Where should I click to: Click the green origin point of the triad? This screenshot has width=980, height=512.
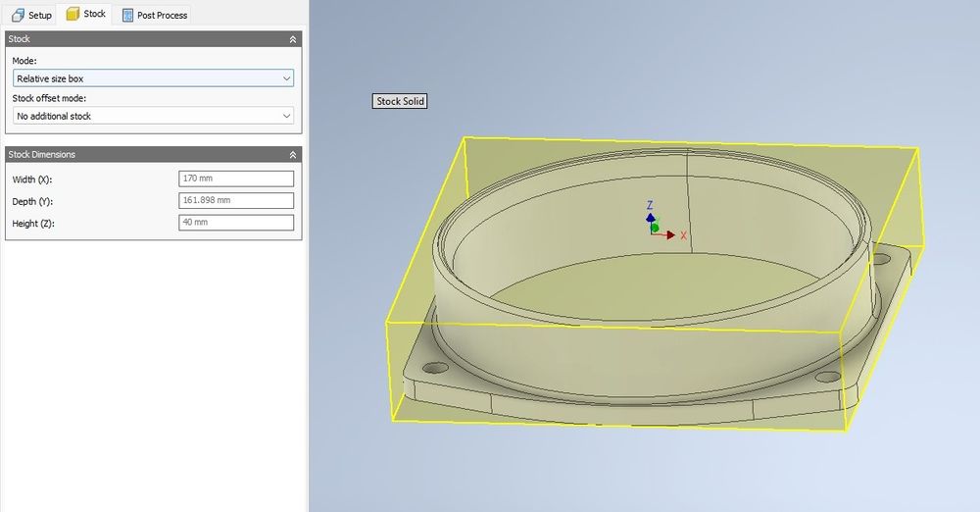655,228
